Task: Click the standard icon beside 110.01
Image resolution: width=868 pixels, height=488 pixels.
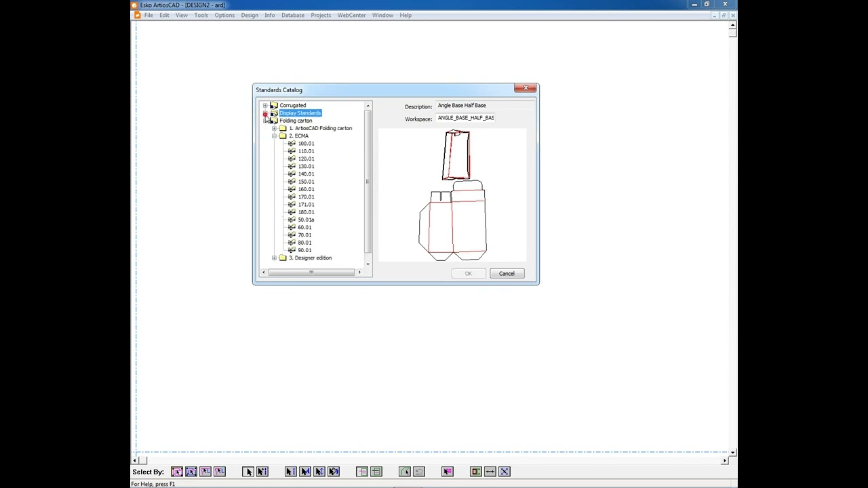Action: coord(292,151)
